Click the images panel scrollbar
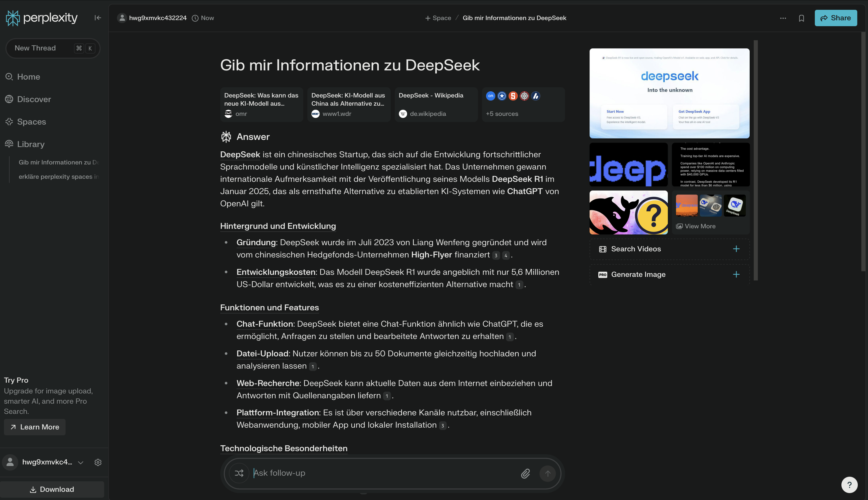Viewport: 868px width, 500px height. click(756, 160)
